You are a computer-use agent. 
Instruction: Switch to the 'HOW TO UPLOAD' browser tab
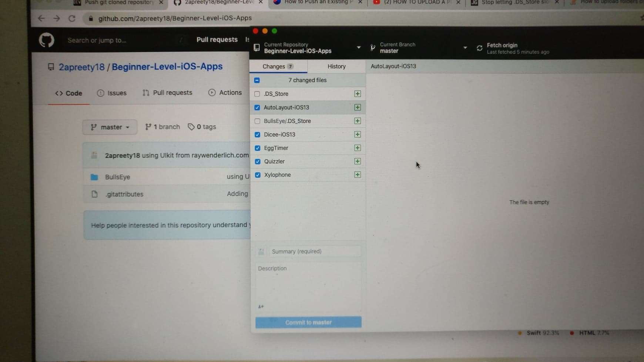(x=416, y=3)
